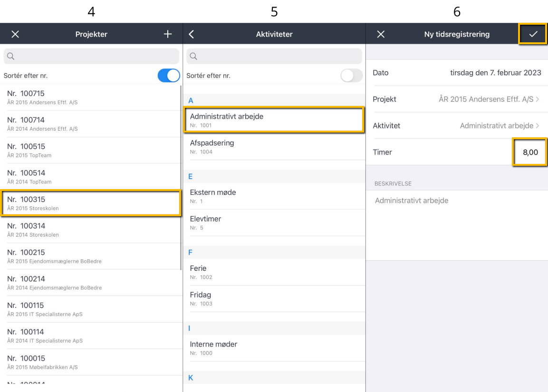Select the Interne møder activity
The width and height of the screenshot is (548, 392).
(274, 348)
